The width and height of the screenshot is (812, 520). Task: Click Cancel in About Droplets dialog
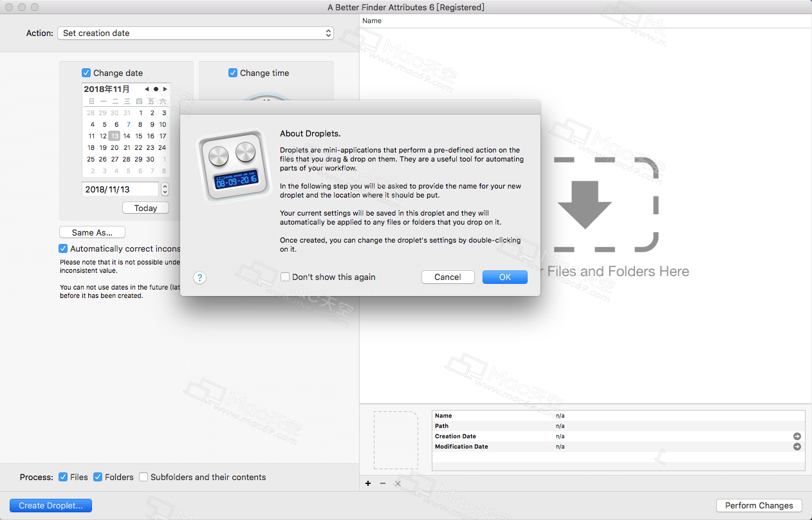click(x=448, y=277)
